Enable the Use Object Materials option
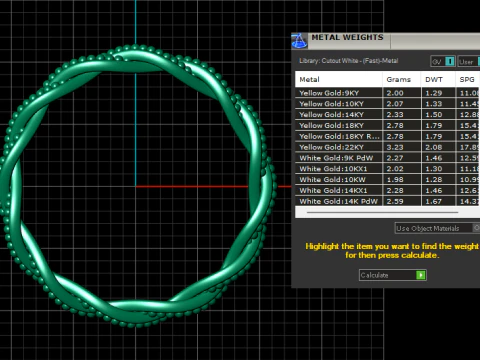Image resolution: width=480 pixels, height=360 pixels. coord(438,228)
